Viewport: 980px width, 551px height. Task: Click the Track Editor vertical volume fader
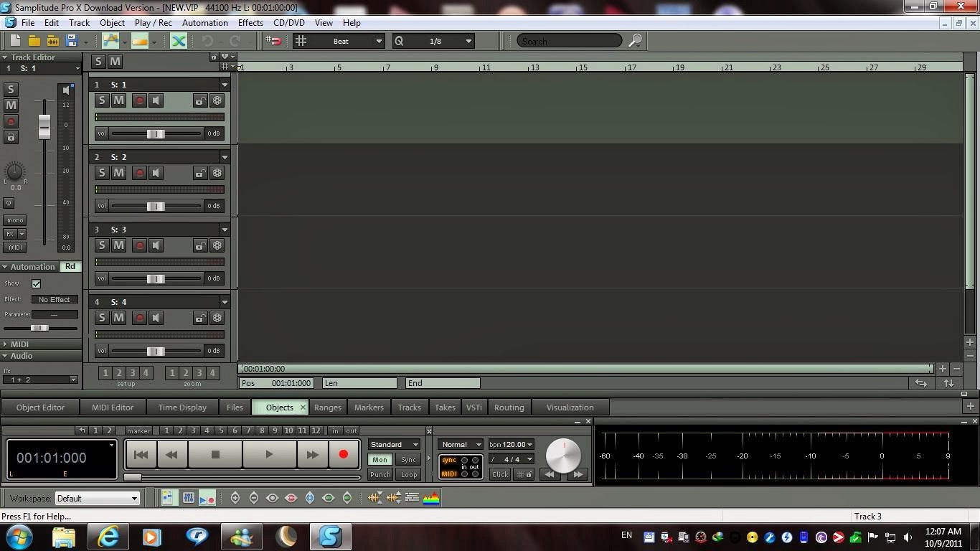click(44, 127)
